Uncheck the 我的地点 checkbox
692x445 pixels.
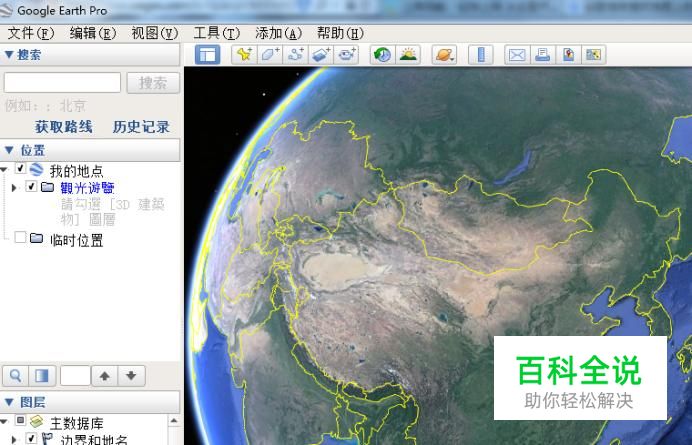20,168
